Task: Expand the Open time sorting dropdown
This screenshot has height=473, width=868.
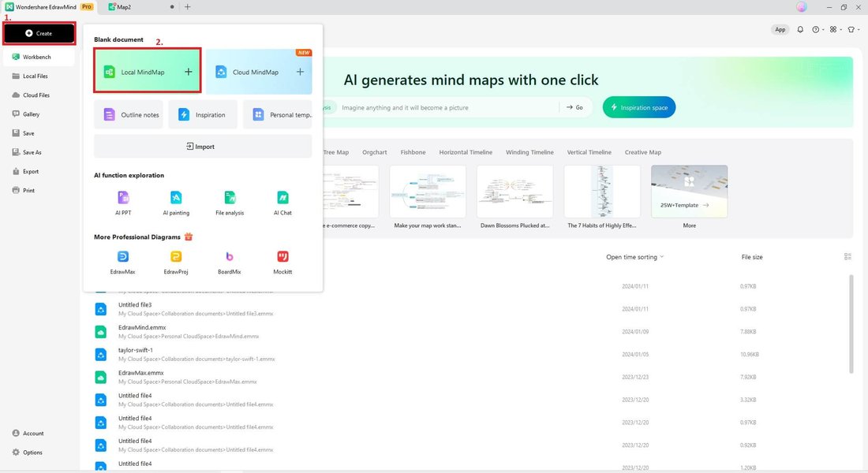Action: (634, 257)
